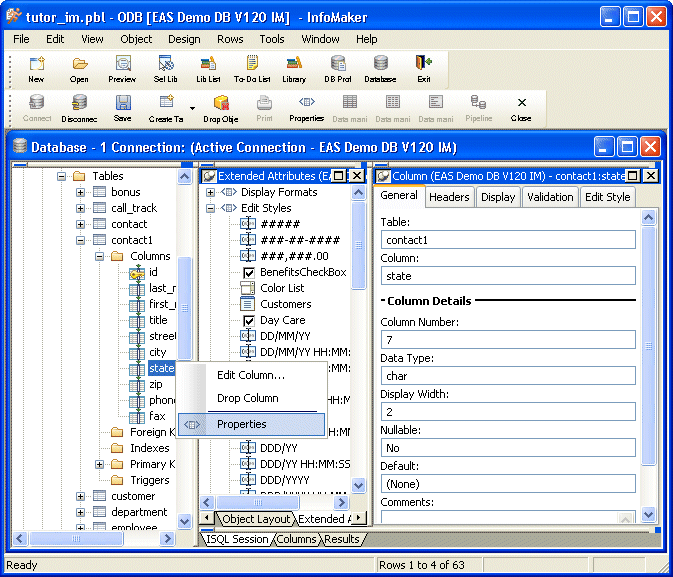Expand the contact table node
The image size is (673, 577).
pos(80,224)
